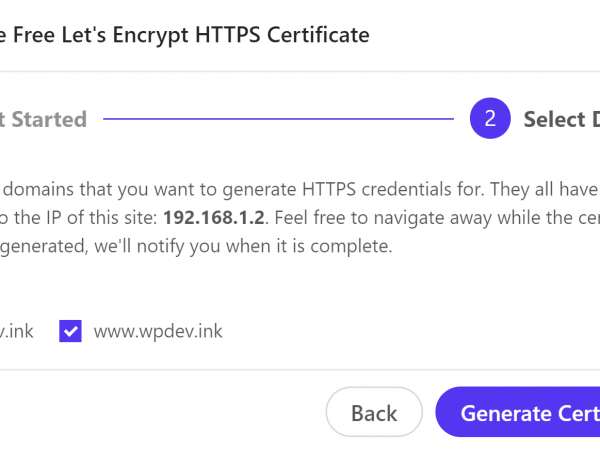Select the 'Select D…' step label
Screen dimensions: 600x450
(x=560, y=120)
